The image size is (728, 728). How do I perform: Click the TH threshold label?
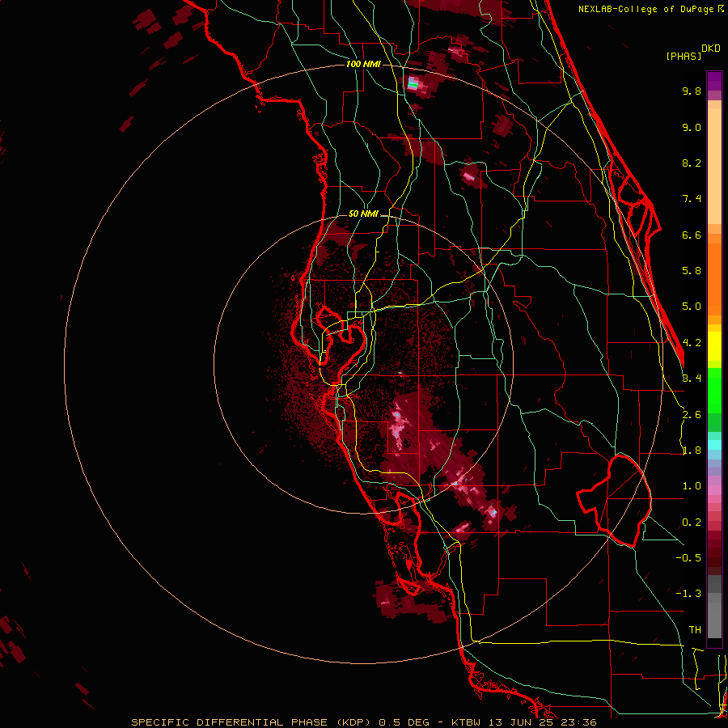695,630
